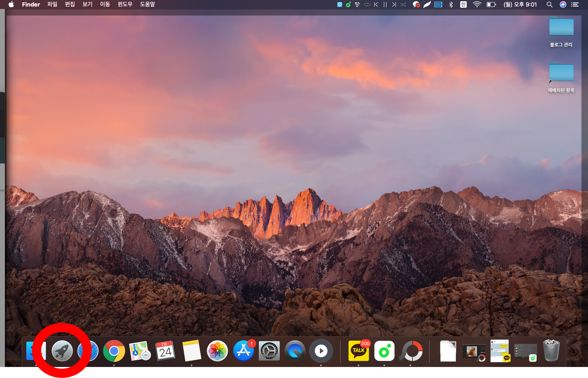Open the 이동 menu

105,4
